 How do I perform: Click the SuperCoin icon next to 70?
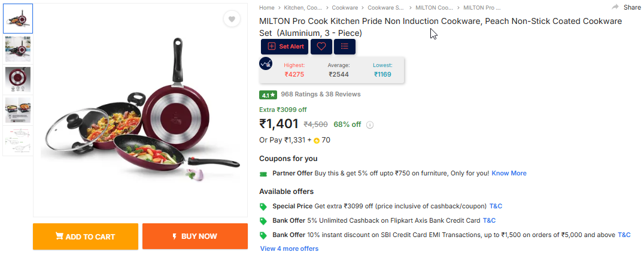tap(317, 141)
